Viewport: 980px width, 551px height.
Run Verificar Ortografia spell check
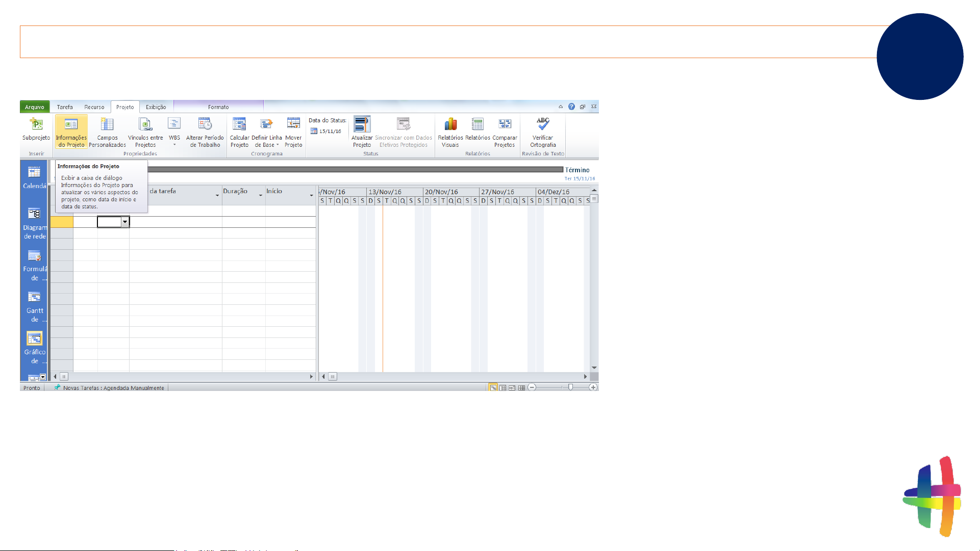pyautogui.click(x=543, y=132)
